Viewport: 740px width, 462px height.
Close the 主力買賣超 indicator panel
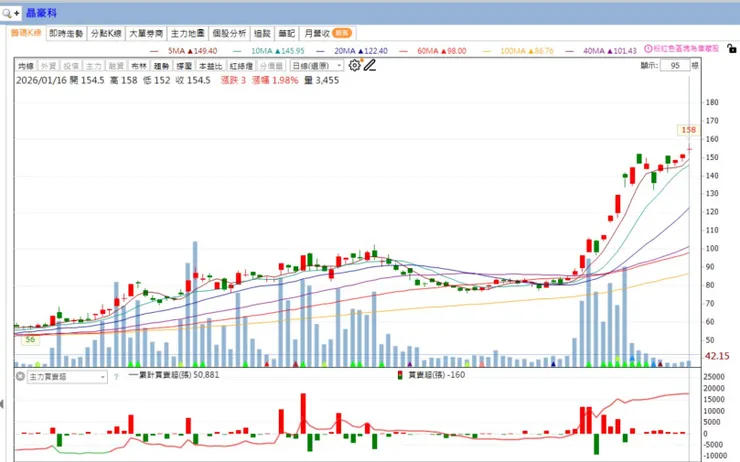tap(20, 376)
